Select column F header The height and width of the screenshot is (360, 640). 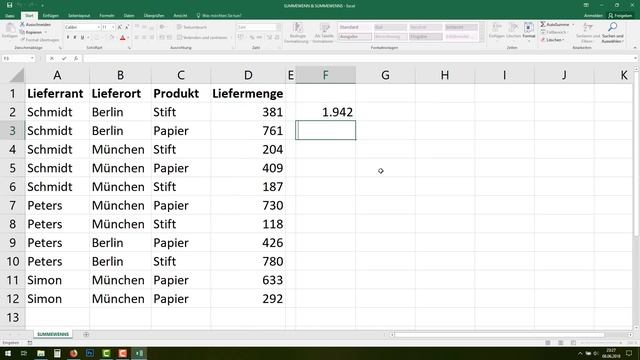click(325, 75)
